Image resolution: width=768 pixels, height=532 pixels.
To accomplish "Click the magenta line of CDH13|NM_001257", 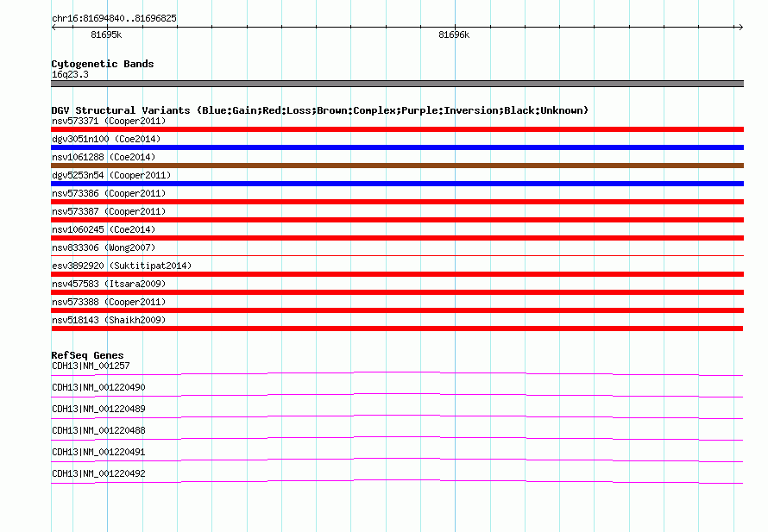I will tap(397, 374).
